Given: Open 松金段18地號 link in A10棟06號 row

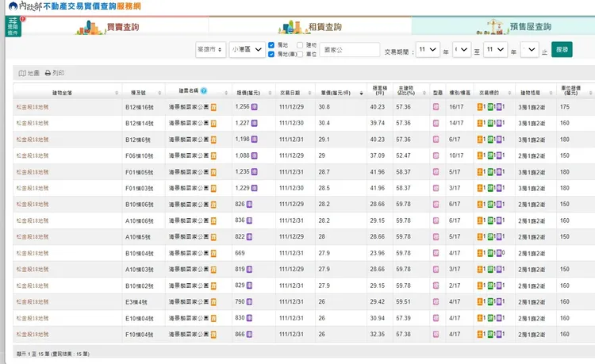Looking at the screenshot, I should 33,220.
